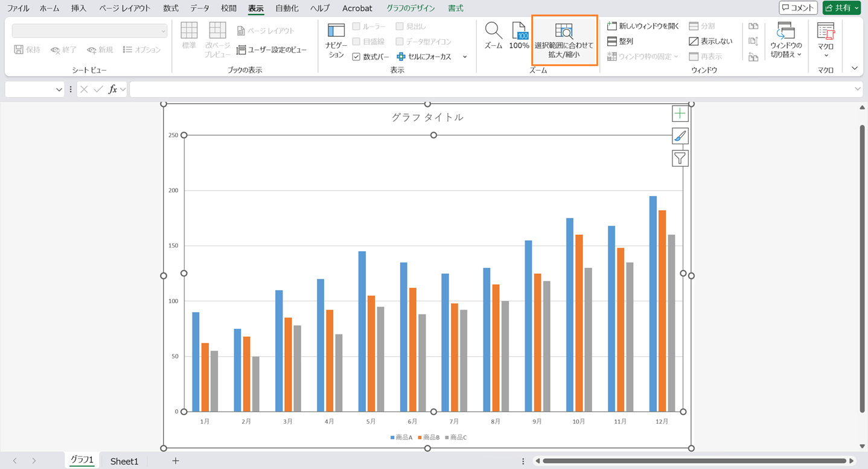Viewport: 868px width, 469px height.
Task: Open ユーザー設定のビュー custom views
Action: click(272, 49)
